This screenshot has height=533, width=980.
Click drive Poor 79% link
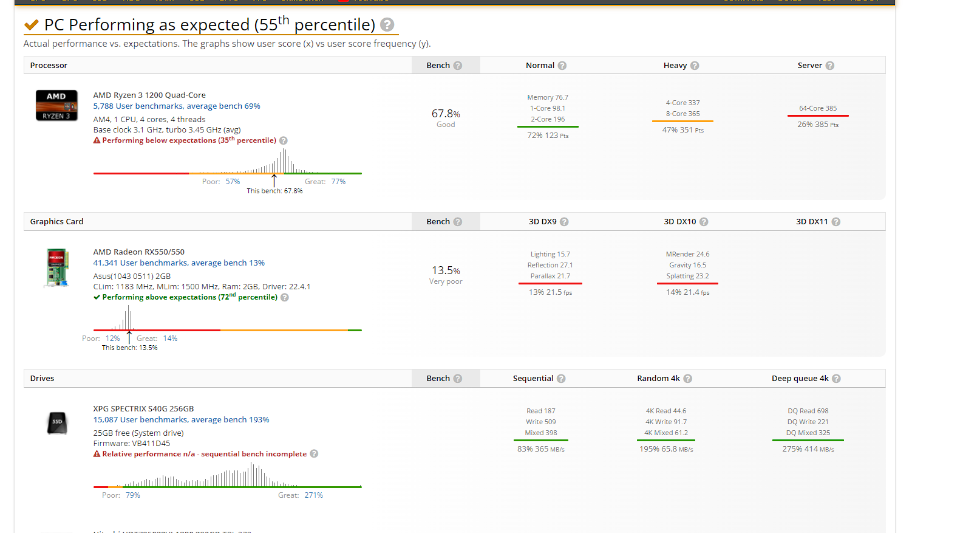click(x=133, y=495)
